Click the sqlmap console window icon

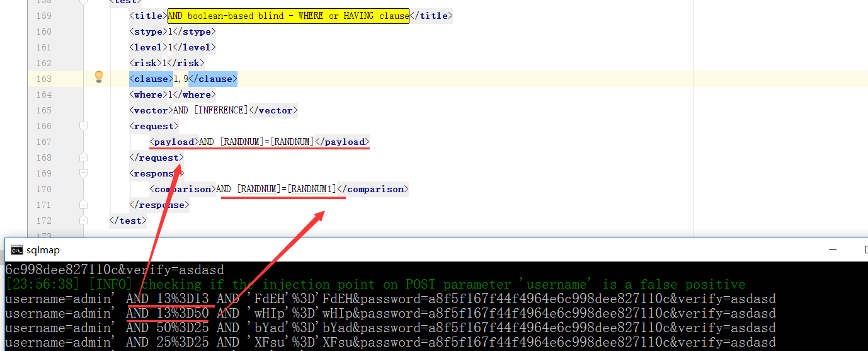17,250
